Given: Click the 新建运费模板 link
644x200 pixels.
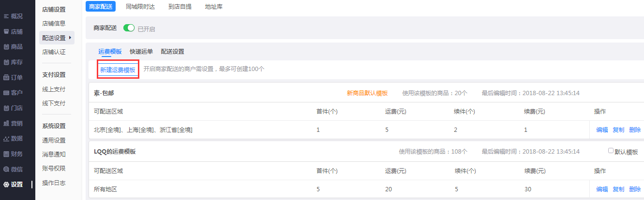Looking at the screenshot, I should (x=118, y=70).
